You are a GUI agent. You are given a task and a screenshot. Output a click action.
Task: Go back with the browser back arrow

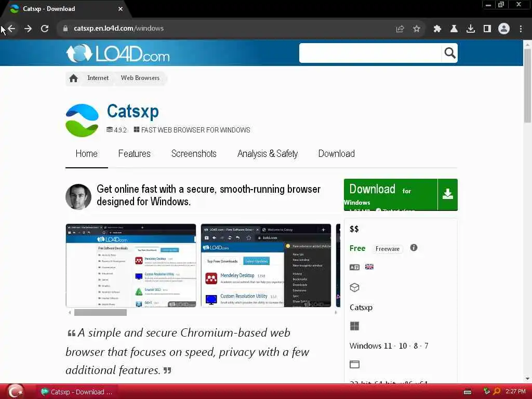pyautogui.click(x=11, y=29)
